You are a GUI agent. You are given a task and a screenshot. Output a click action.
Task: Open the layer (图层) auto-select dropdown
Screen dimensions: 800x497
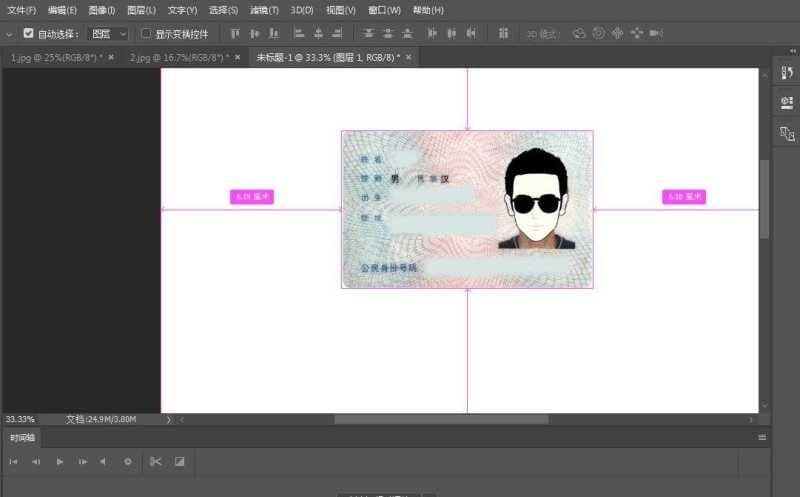point(109,33)
